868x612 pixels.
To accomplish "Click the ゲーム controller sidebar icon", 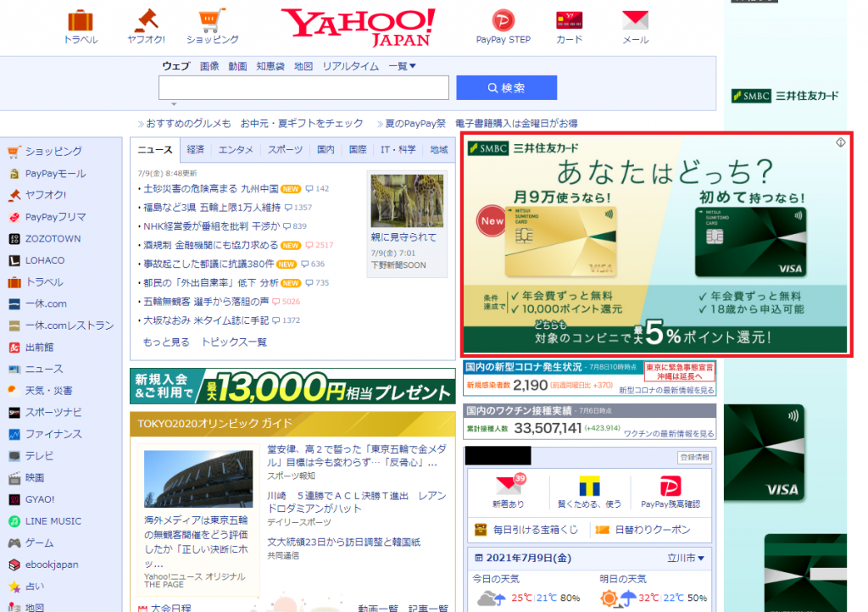I will (14, 542).
